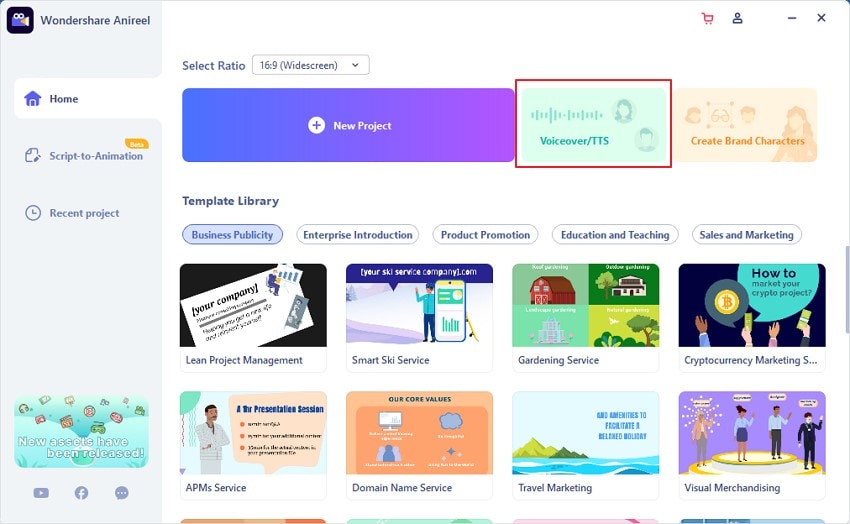Click the vertical scrollbar on the right
This screenshot has height=524, width=850.
point(847,290)
